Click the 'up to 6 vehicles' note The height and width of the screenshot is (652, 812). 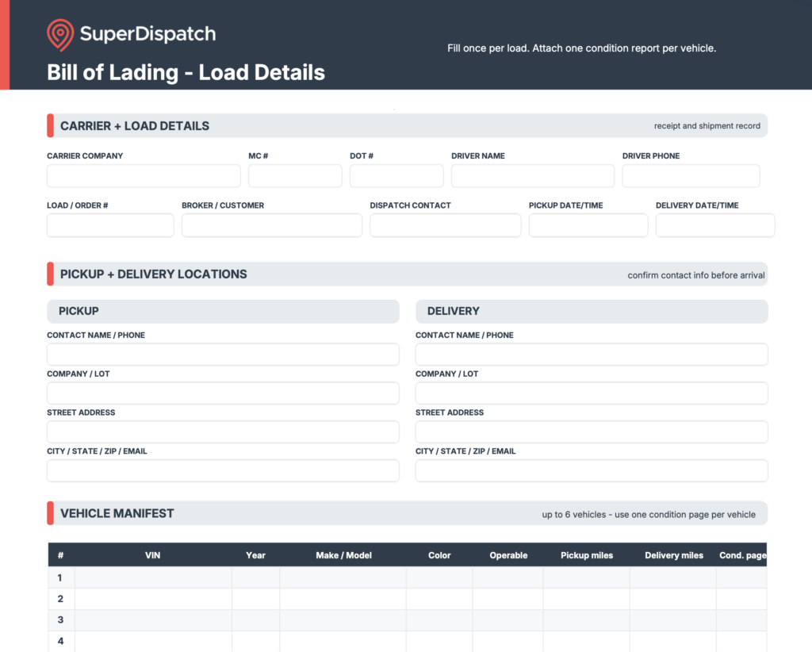pyautogui.click(x=649, y=514)
